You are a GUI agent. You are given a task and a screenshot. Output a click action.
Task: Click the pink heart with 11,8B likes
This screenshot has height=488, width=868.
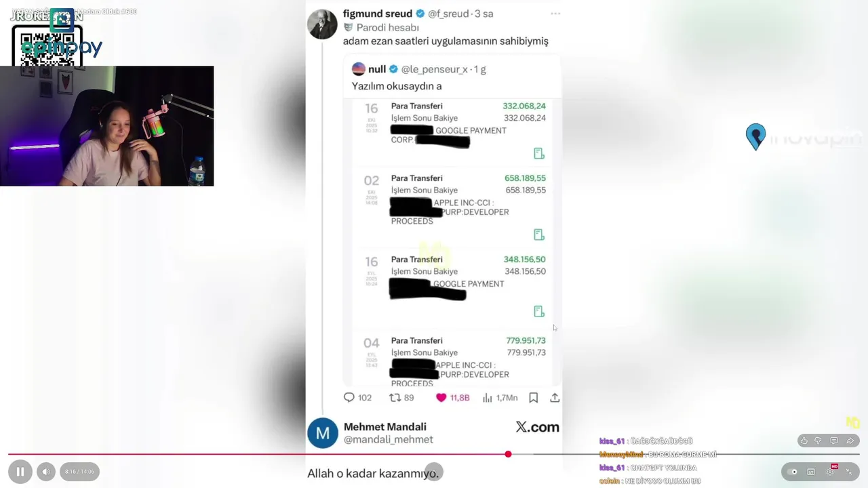441,398
